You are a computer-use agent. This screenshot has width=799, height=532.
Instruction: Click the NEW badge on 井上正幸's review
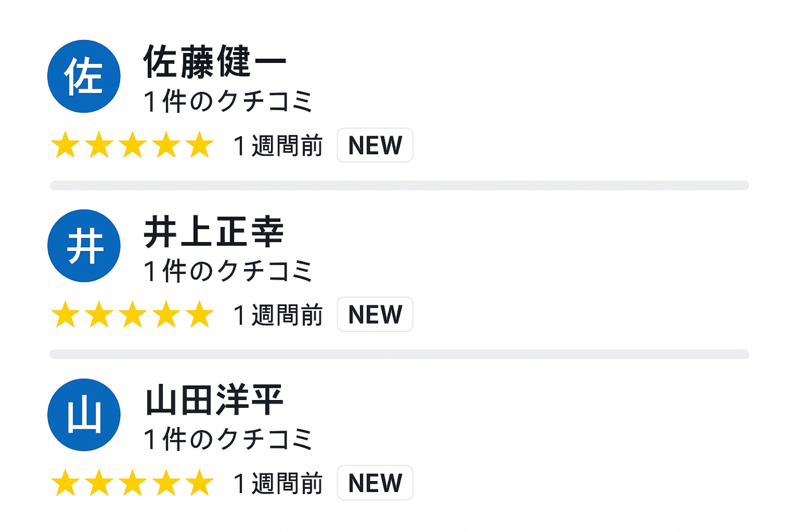pos(375,314)
